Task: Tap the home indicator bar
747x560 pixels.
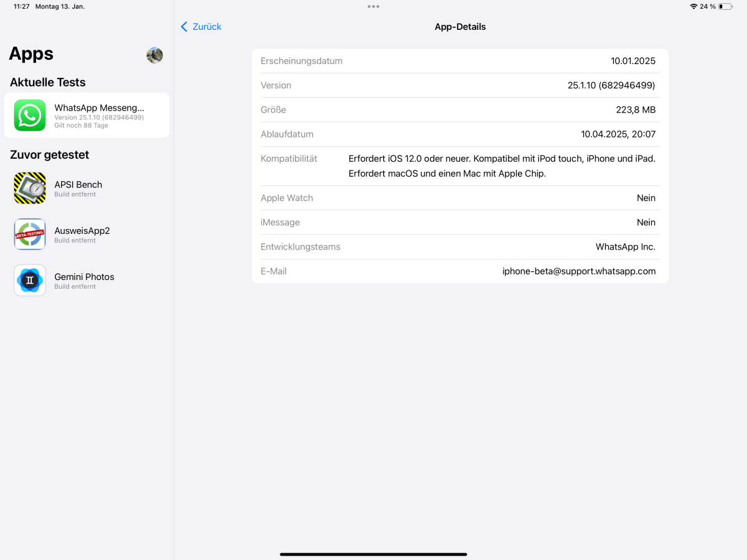Action: 374,554
